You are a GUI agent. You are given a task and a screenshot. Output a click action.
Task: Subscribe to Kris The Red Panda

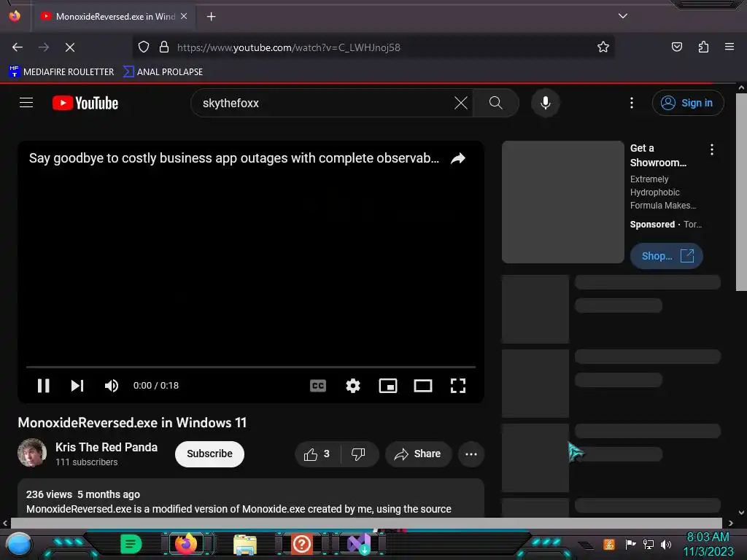pyautogui.click(x=209, y=454)
